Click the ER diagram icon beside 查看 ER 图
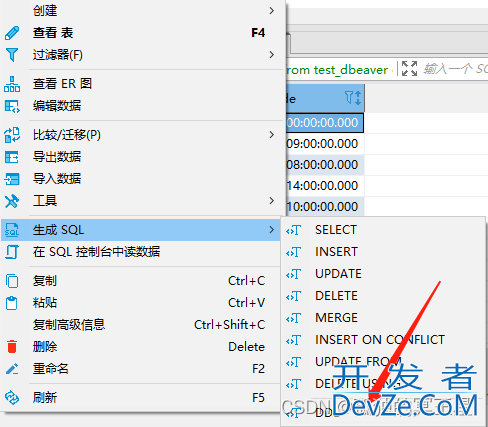The image size is (488, 427). [12, 84]
